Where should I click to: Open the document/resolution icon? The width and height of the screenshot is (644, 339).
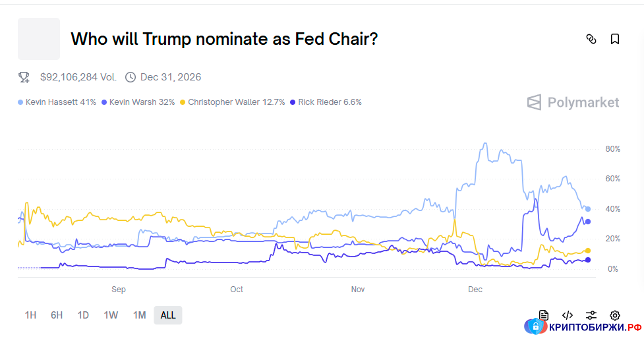(x=544, y=315)
